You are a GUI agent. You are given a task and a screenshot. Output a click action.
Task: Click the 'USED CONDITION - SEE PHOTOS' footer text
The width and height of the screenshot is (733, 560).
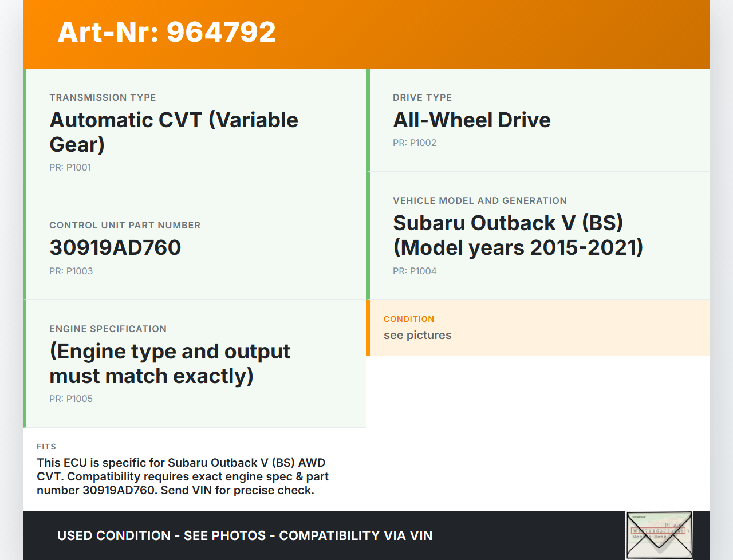coord(245,536)
